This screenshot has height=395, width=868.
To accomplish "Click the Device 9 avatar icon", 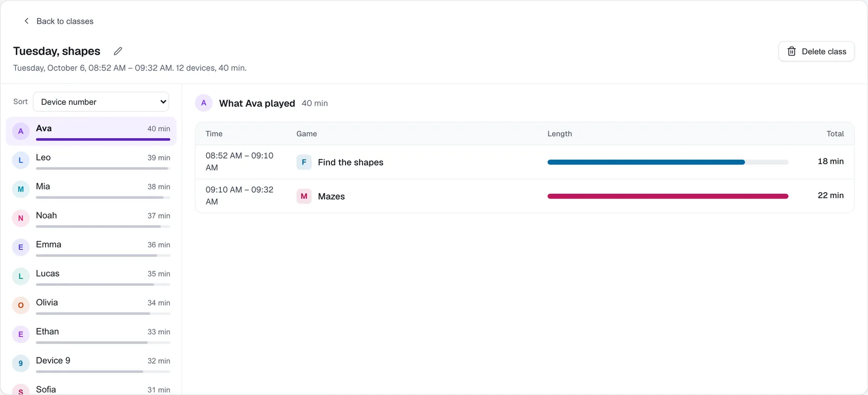I will 21,364.
